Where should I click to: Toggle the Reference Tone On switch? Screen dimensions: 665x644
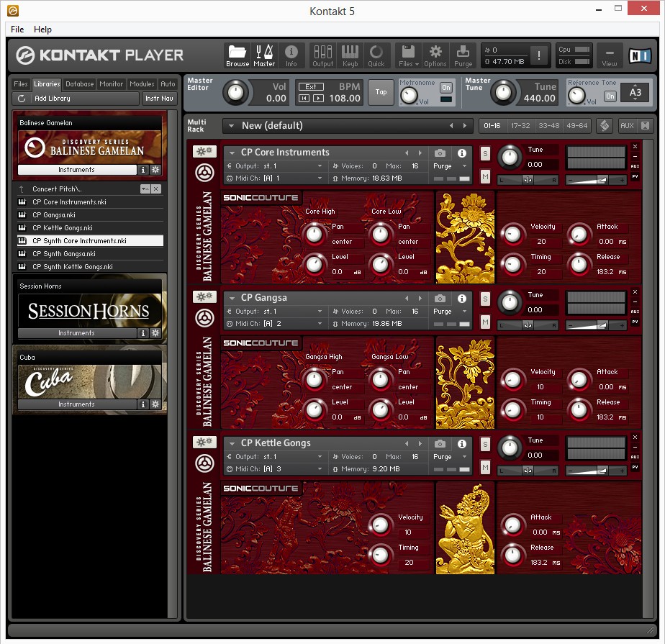point(610,96)
